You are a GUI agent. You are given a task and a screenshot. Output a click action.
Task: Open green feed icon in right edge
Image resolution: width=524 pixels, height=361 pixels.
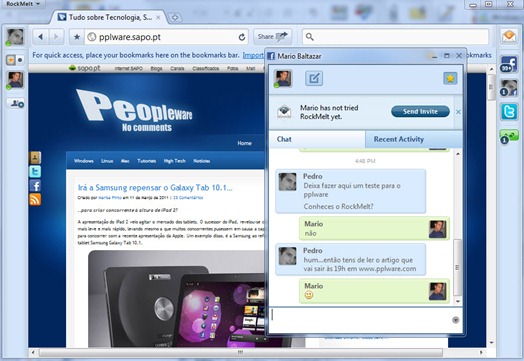[509, 136]
